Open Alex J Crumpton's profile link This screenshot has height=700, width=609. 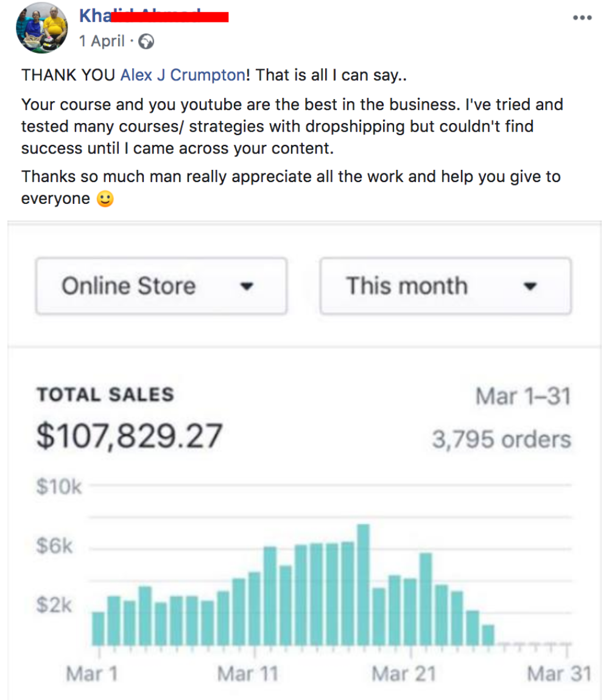point(183,75)
